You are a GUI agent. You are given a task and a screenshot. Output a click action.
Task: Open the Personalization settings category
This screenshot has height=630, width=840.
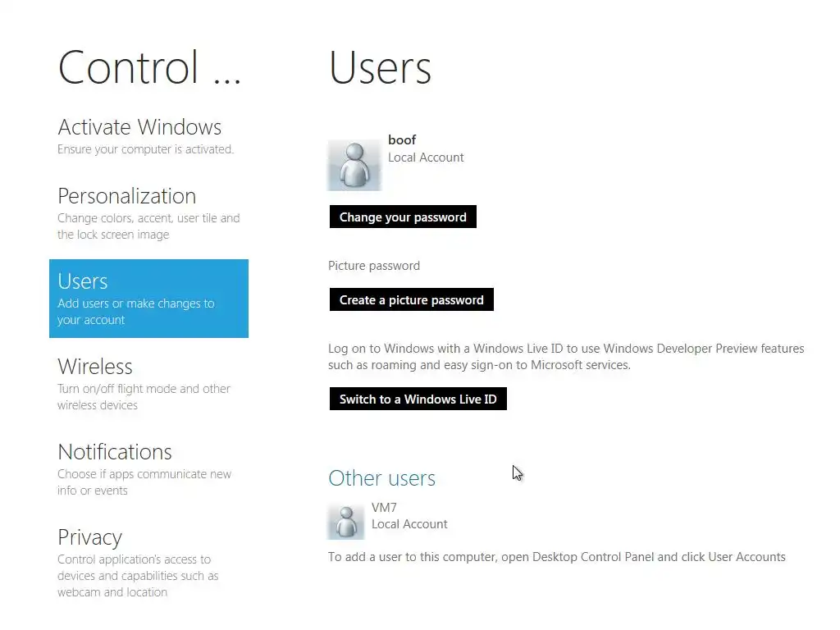click(148, 213)
